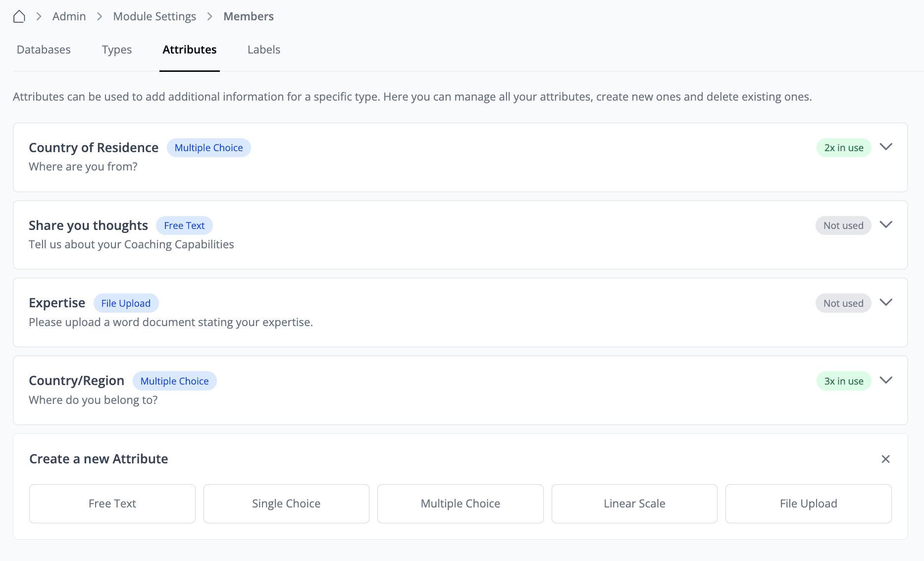
Task: Go to the Labels tab
Action: pos(263,50)
